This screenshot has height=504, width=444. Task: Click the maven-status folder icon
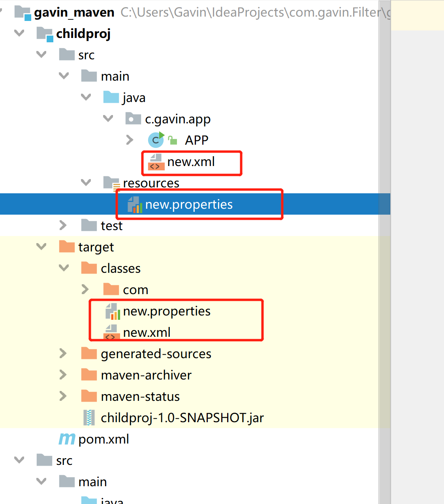[x=89, y=396]
